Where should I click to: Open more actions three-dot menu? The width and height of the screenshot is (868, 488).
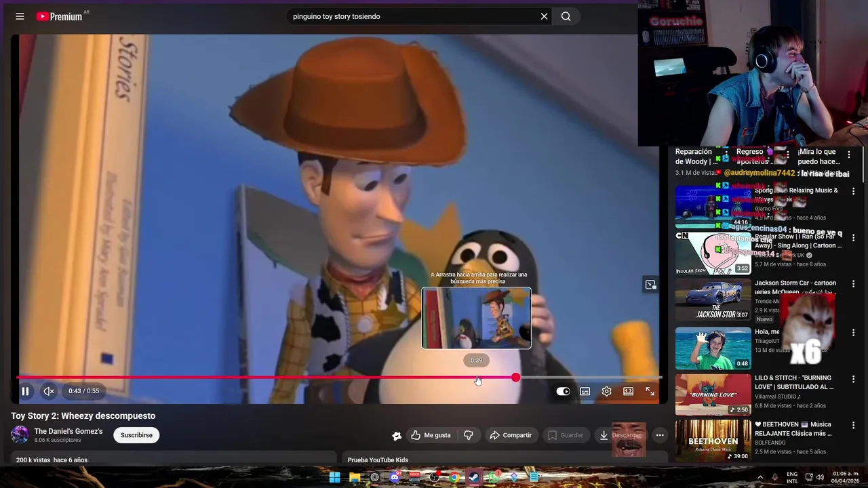coord(659,435)
